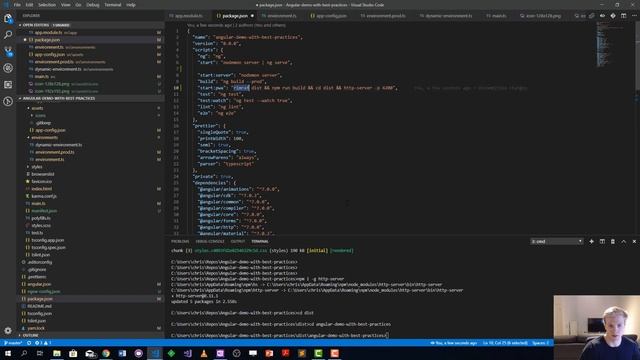Open the Explorer view in activity bar

(8, 18)
